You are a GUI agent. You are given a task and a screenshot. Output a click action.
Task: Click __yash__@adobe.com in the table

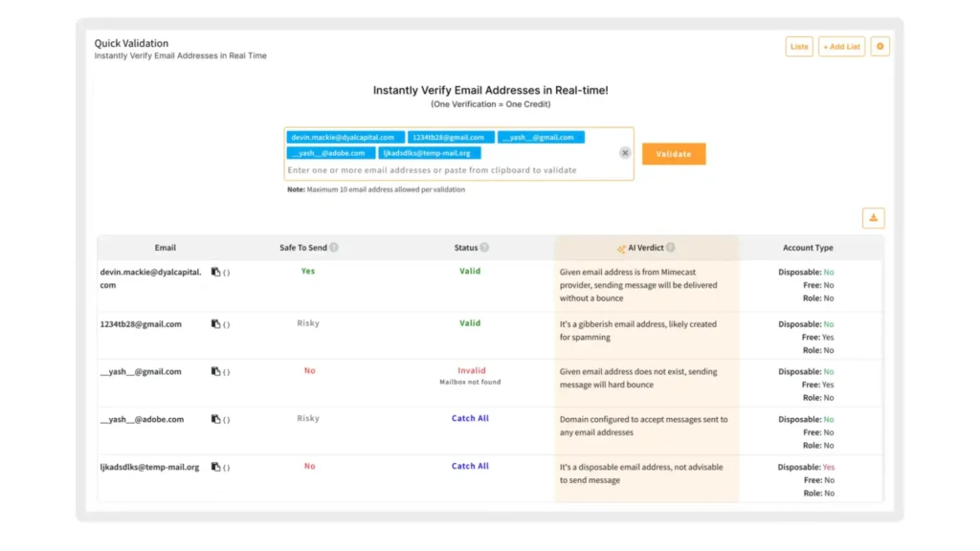click(x=142, y=419)
